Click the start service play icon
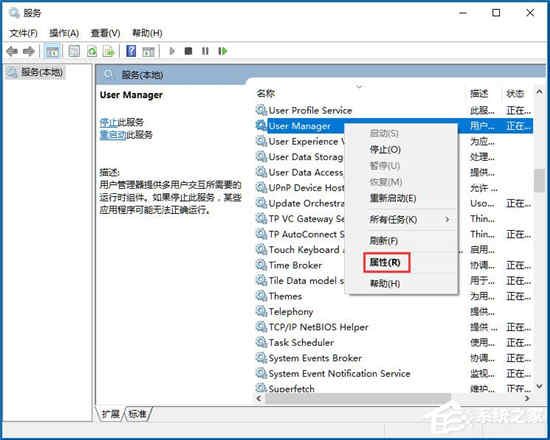Screen dimensions: 550x440 coord(172,51)
